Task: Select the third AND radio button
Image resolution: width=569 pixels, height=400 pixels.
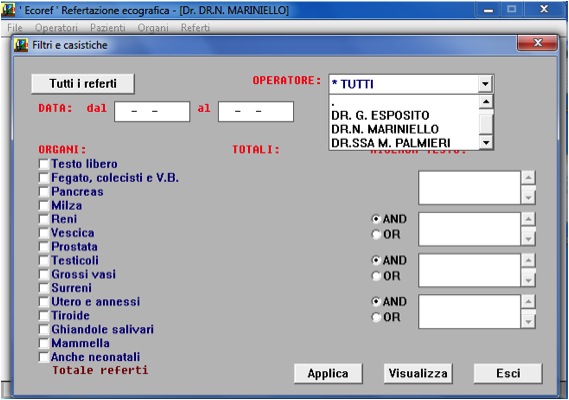Action: [376, 302]
